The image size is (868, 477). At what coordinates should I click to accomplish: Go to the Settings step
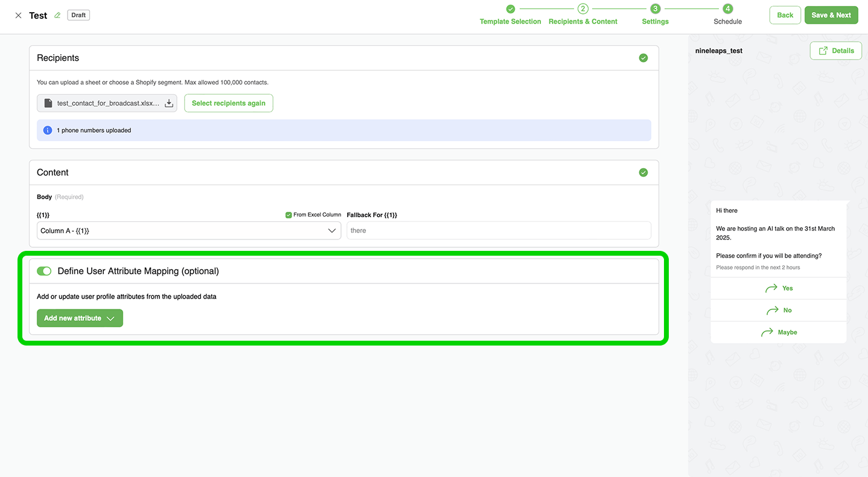point(655,9)
